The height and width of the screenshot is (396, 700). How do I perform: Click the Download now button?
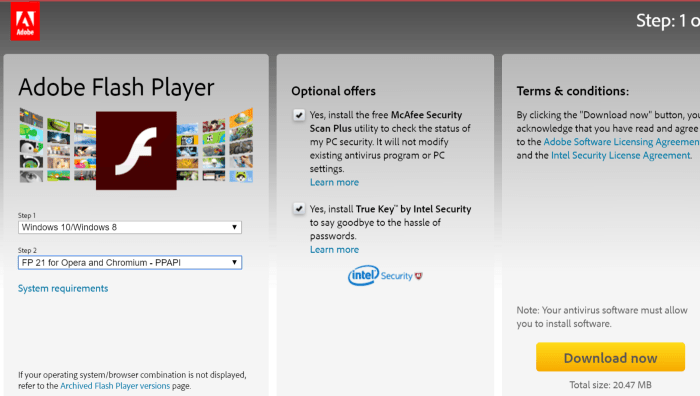tap(610, 357)
